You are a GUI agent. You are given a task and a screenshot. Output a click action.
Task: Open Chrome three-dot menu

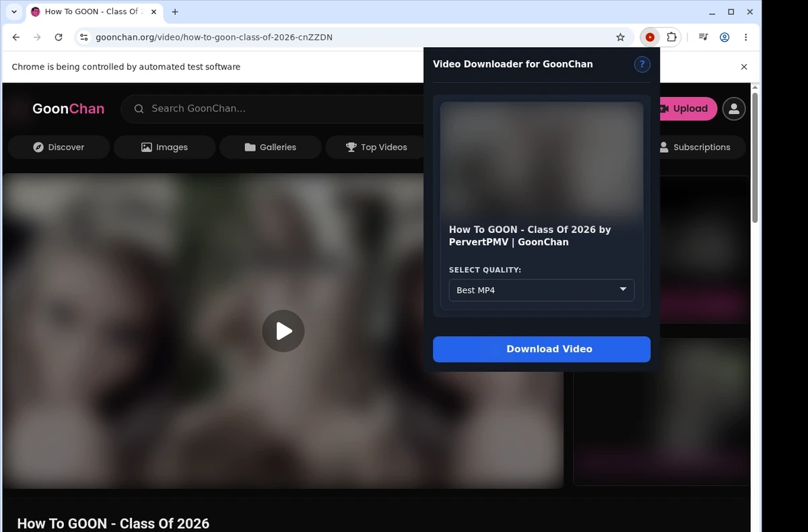point(745,37)
